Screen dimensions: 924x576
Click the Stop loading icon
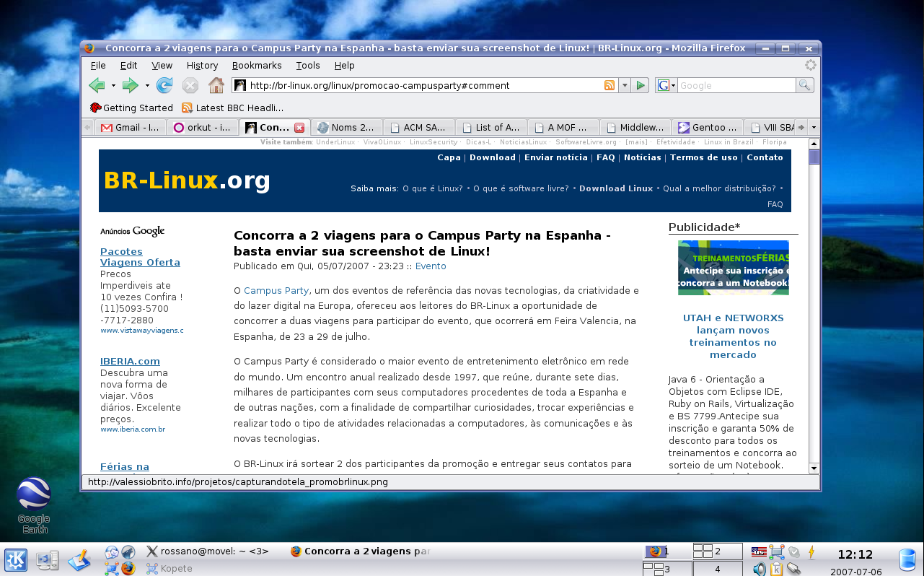[190, 85]
